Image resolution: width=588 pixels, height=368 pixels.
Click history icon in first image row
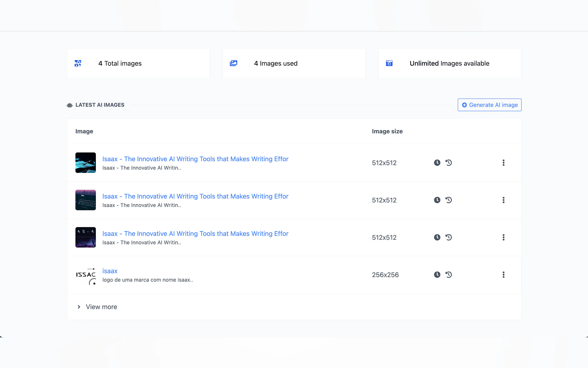click(448, 163)
